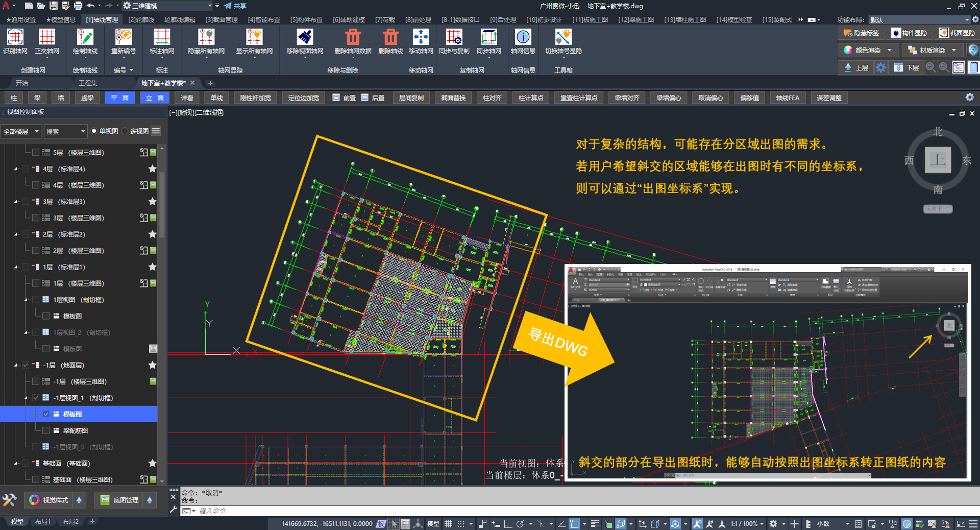Check the 梁配筋图 checkbox
980x530 pixels.
46,430
